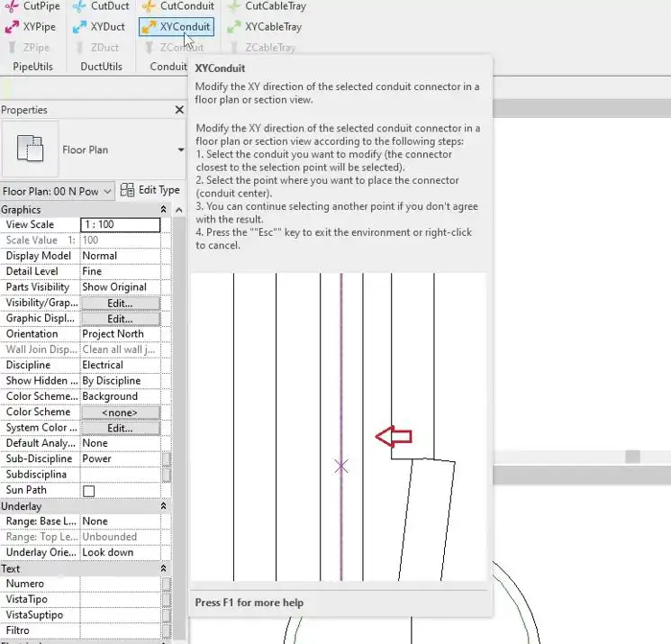
Task: Click the Filtro parameter field
Action: pyautogui.click(x=121, y=630)
